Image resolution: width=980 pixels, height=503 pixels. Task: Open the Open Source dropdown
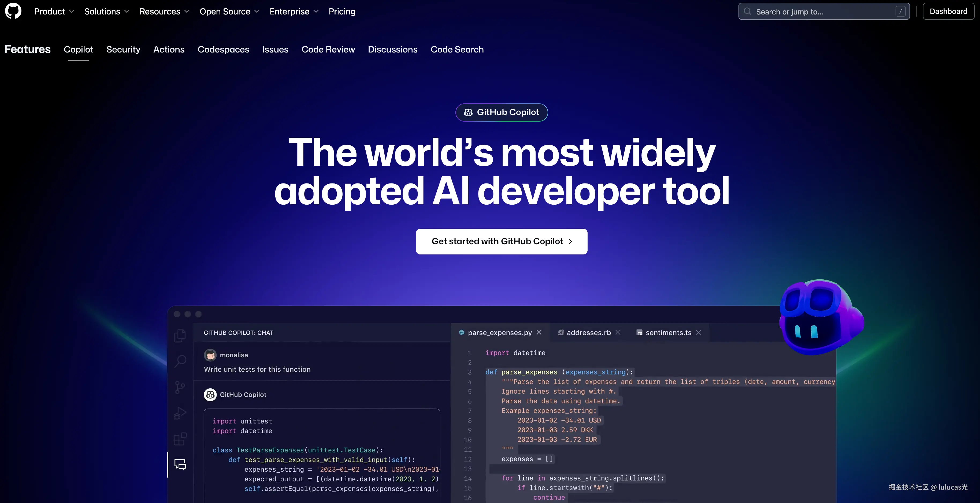[x=229, y=12]
